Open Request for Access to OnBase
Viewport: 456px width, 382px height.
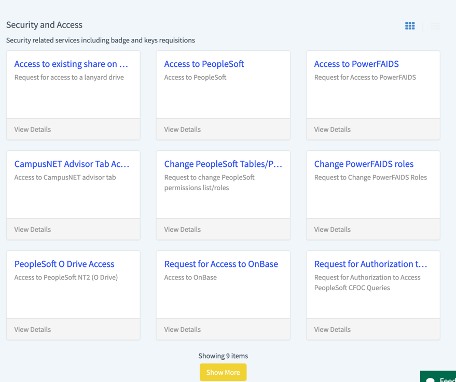click(x=221, y=264)
